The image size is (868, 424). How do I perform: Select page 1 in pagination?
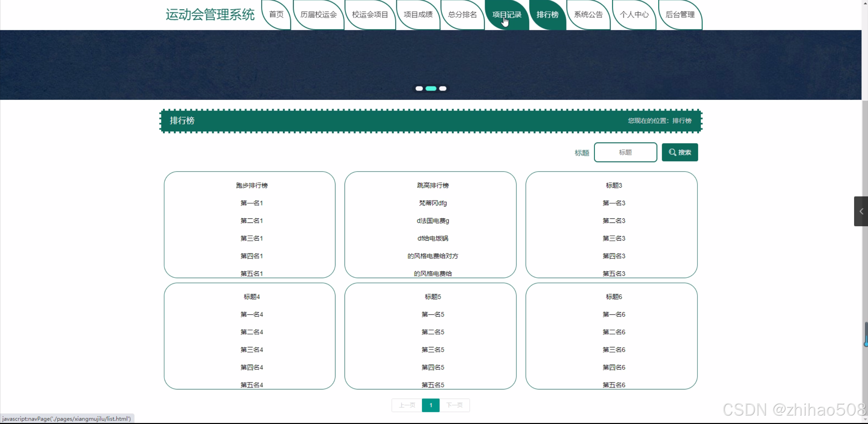click(x=430, y=405)
